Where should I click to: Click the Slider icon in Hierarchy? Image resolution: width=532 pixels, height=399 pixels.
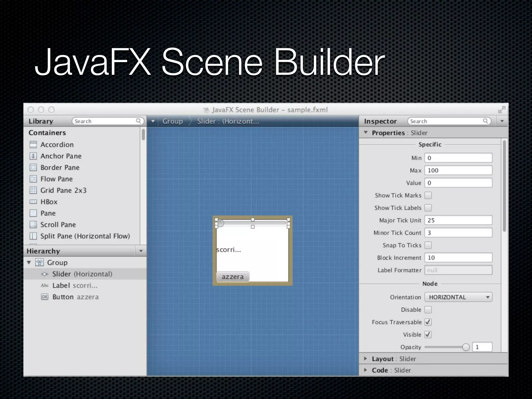click(x=45, y=274)
